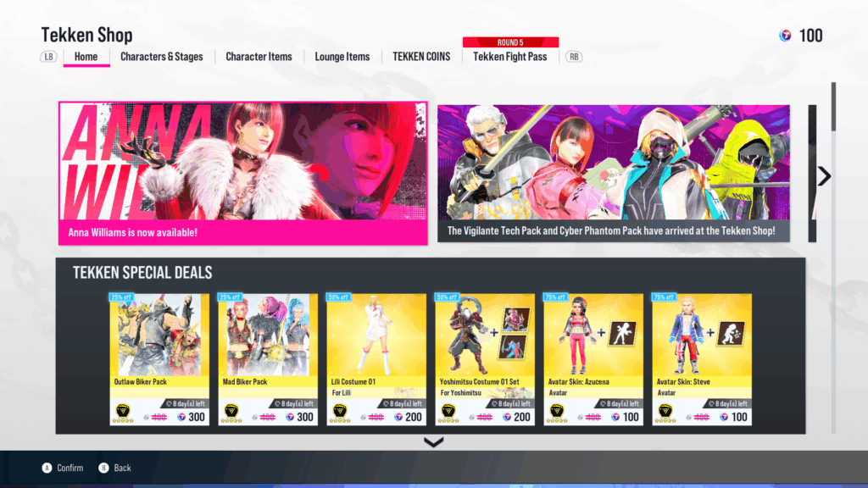Switch to Characters & Stages tab
The width and height of the screenshot is (868, 488).
[x=162, y=57]
